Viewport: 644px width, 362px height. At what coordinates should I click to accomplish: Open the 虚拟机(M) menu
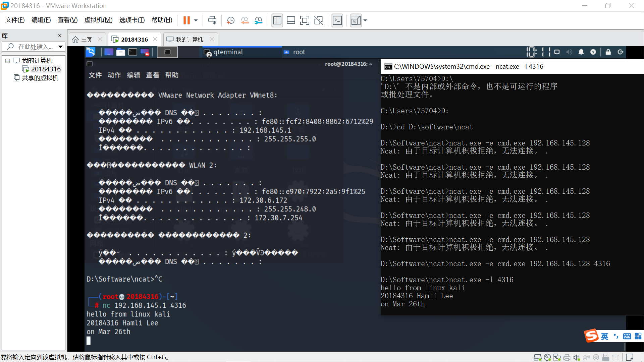tap(98, 20)
